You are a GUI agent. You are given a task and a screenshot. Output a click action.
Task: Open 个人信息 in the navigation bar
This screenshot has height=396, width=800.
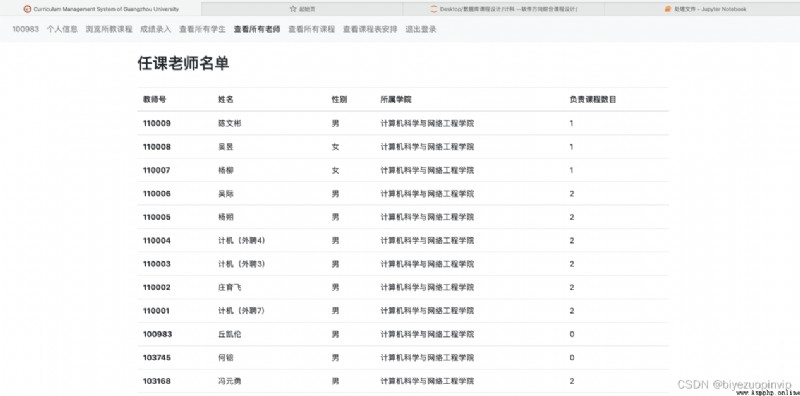click(x=62, y=29)
